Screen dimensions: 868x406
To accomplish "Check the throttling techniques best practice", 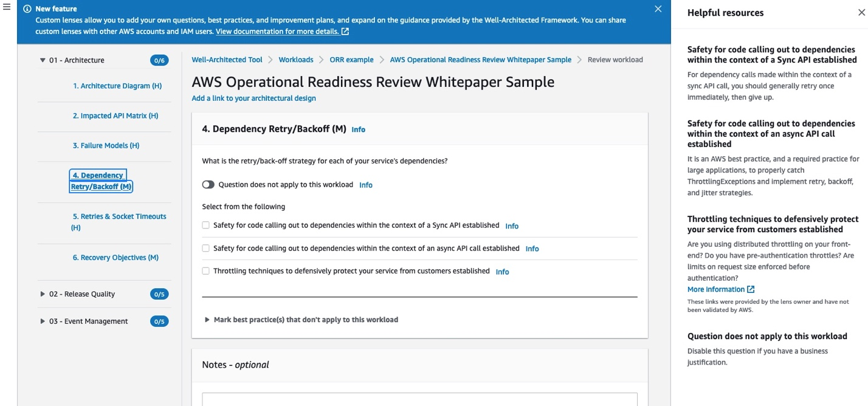I will click(205, 270).
